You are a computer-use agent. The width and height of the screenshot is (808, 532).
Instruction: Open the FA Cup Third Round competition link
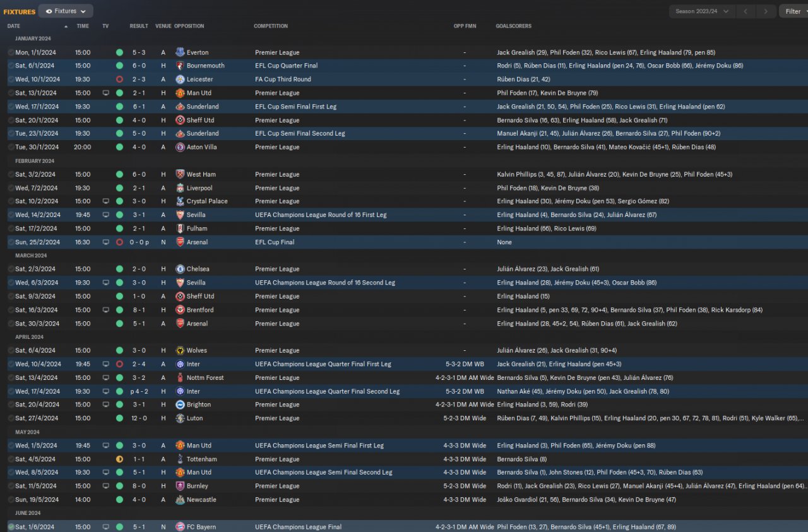pos(283,80)
